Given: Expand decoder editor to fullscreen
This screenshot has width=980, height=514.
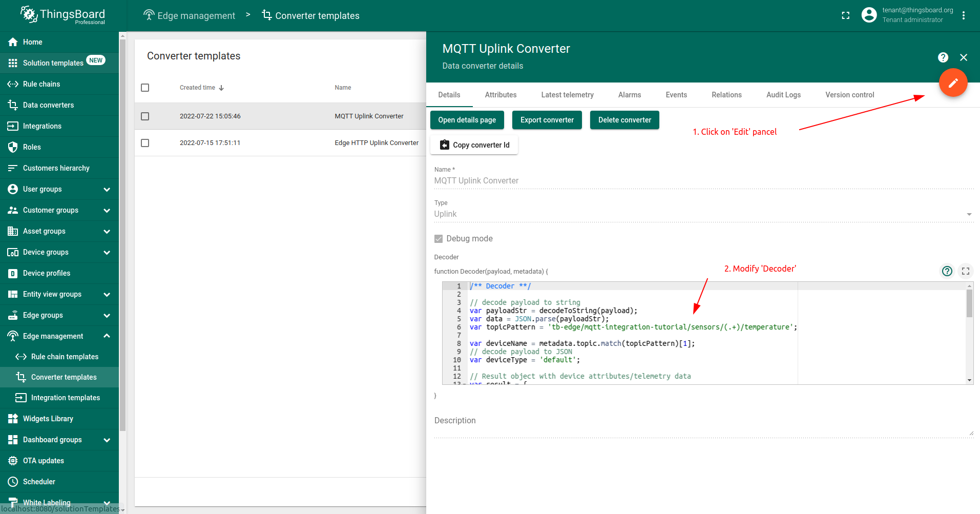Looking at the screenshot, I should point(966,271).
